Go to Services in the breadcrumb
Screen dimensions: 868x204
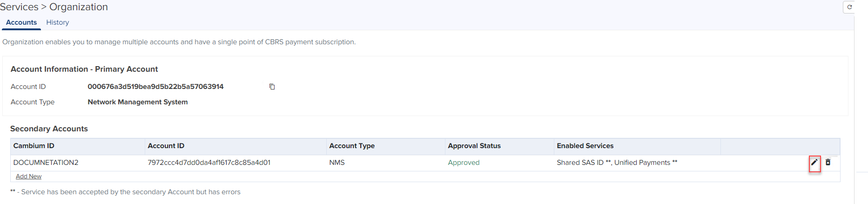19,7
